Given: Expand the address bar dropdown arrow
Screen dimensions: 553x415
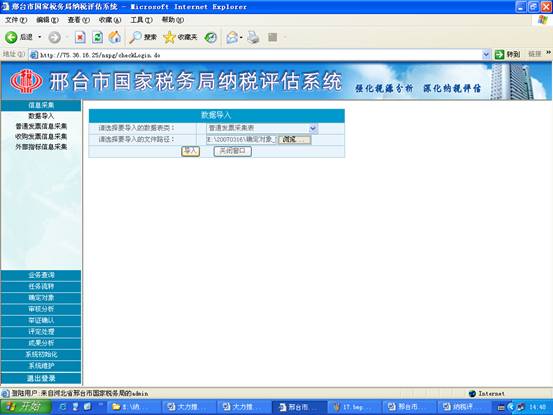Looking at the screenshot, I should [486, 55].
